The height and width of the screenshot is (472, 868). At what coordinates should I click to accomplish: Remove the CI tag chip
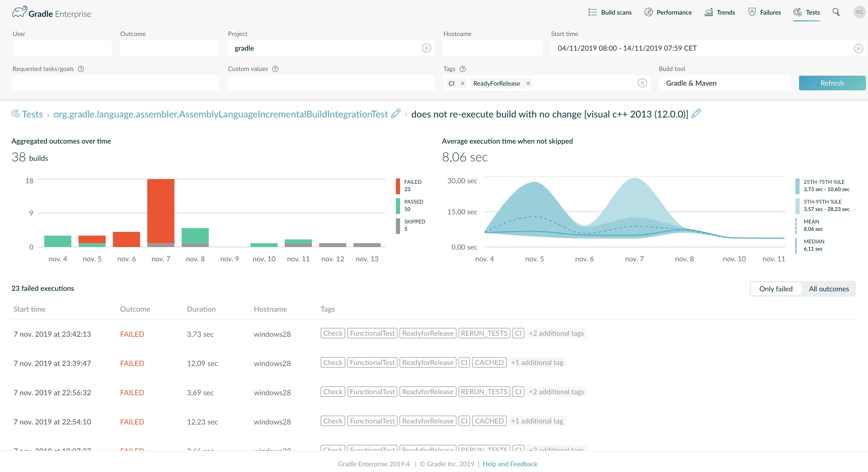(463, 83)
